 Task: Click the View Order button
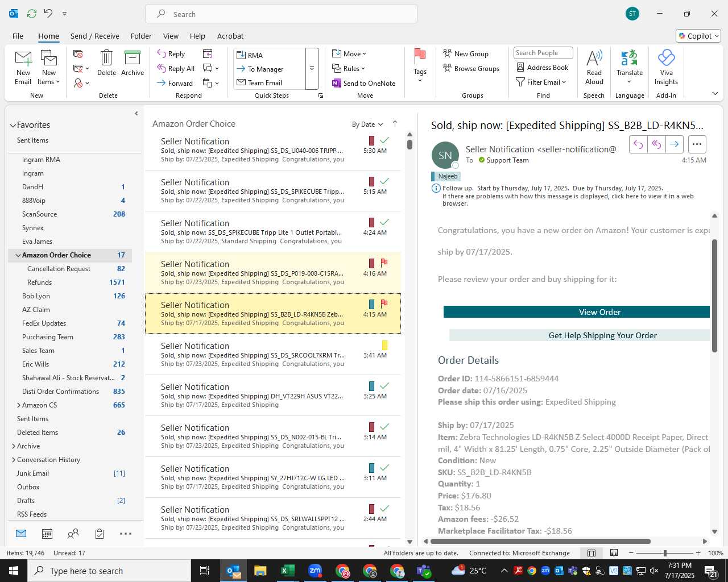(x=577, y=312)
